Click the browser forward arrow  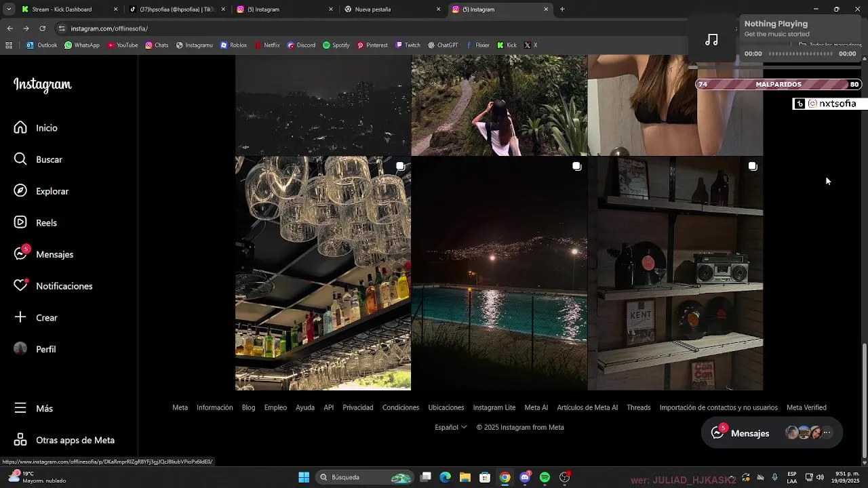[26, 28]
